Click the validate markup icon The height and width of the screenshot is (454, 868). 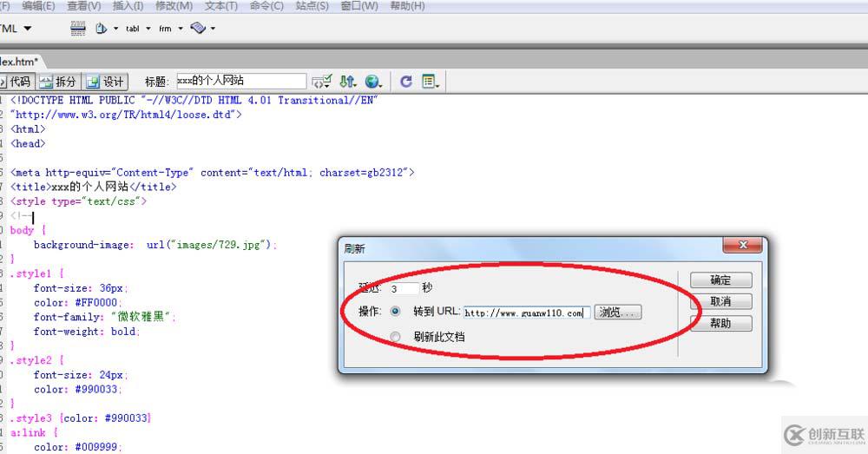(x=322, y=82)
